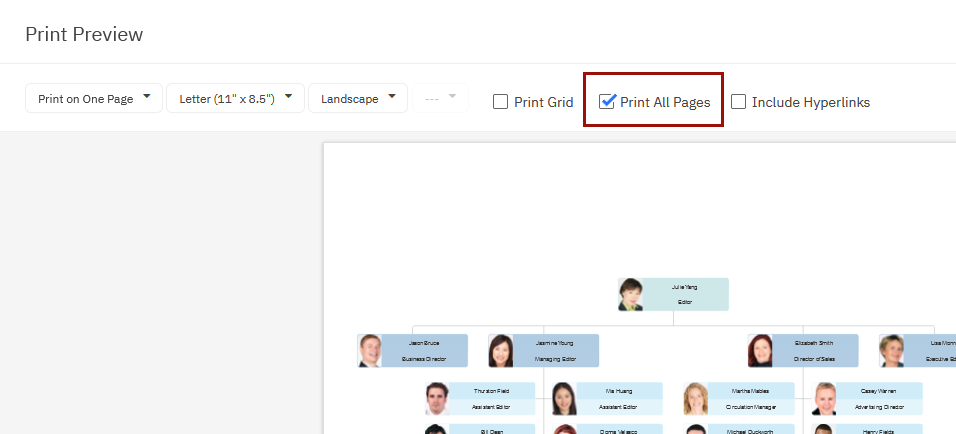Enable the Print Grid checkbox

[501, 102]
